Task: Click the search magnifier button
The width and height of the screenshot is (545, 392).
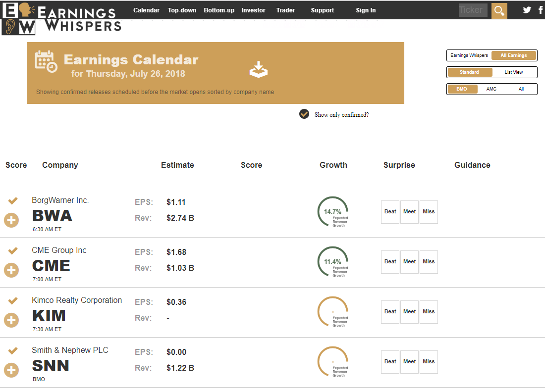Action: (x=499, y=10)
